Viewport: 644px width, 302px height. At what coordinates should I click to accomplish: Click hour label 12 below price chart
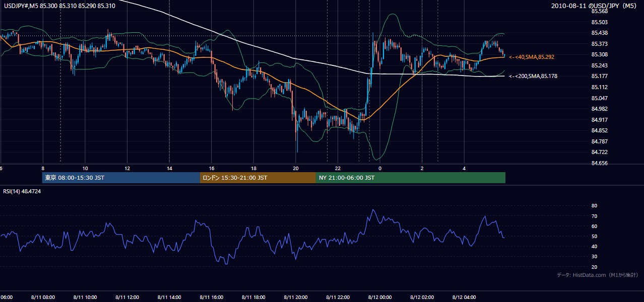(127, 168)
